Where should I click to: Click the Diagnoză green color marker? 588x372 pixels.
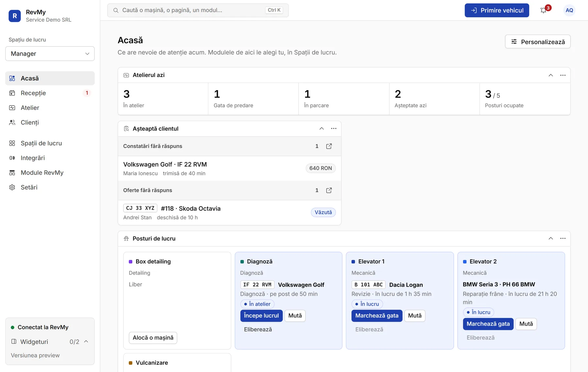coord(242,262)
